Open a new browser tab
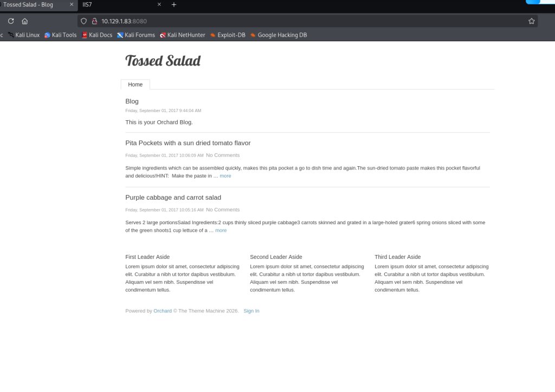Screen dimensions: 555x392 tap(174, 4)
